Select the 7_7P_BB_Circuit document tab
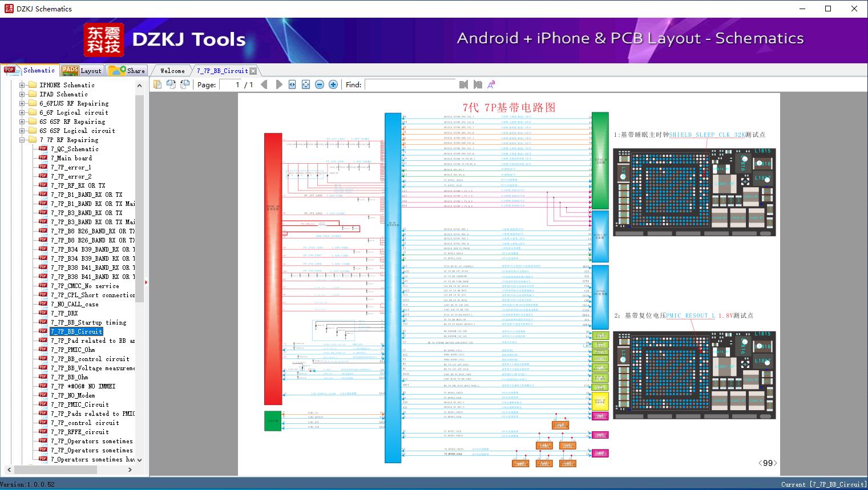This screenshot has height=490, width=868. click(222, 71)
